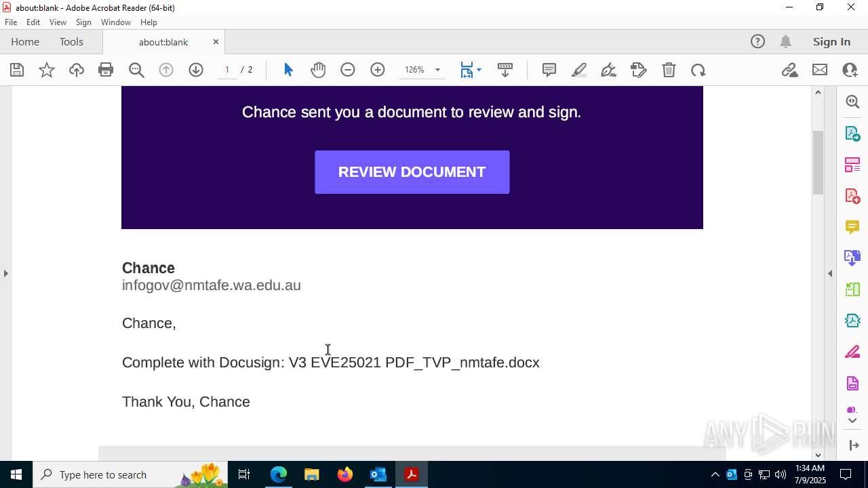Switch to the Tools tab
868x488 pixels.
coord(71,42)
